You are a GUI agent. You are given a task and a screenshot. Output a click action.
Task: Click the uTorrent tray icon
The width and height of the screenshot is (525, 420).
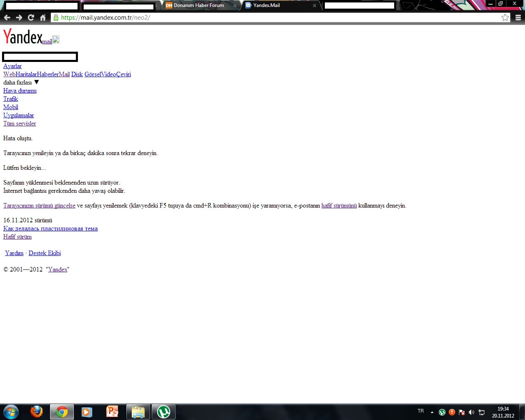(x=442, y=412)
